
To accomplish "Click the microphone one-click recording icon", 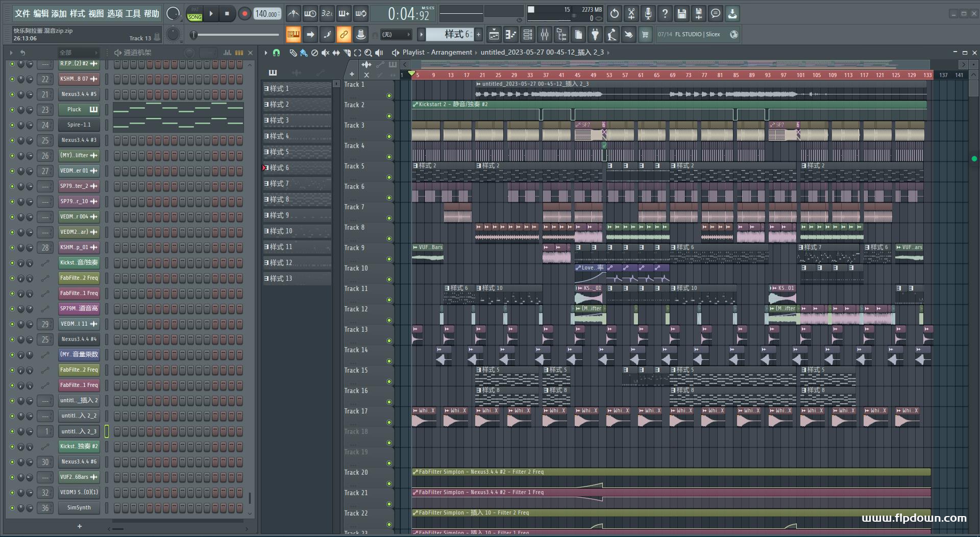I will 648,14.
